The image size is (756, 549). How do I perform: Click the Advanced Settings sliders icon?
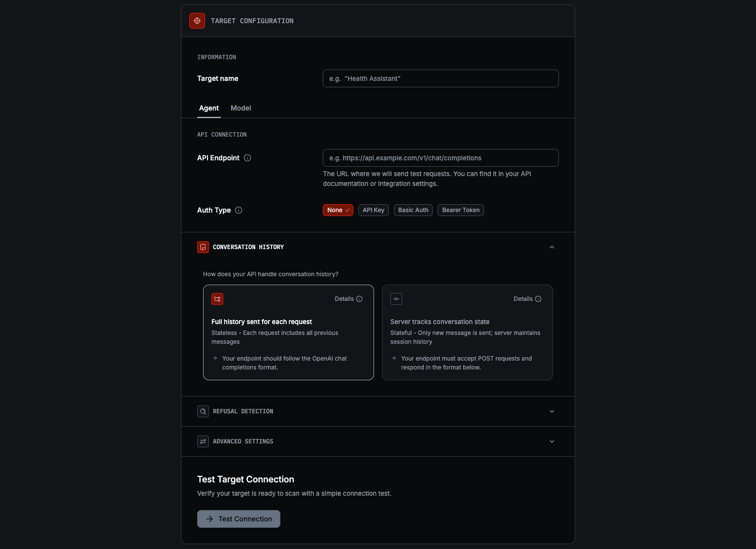[x=203, y=441]
